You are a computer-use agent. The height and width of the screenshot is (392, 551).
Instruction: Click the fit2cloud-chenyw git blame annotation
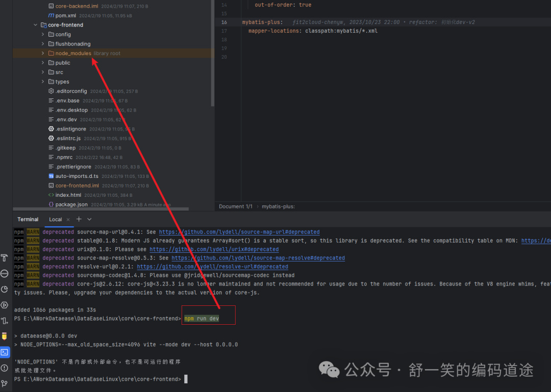[383, 22]
